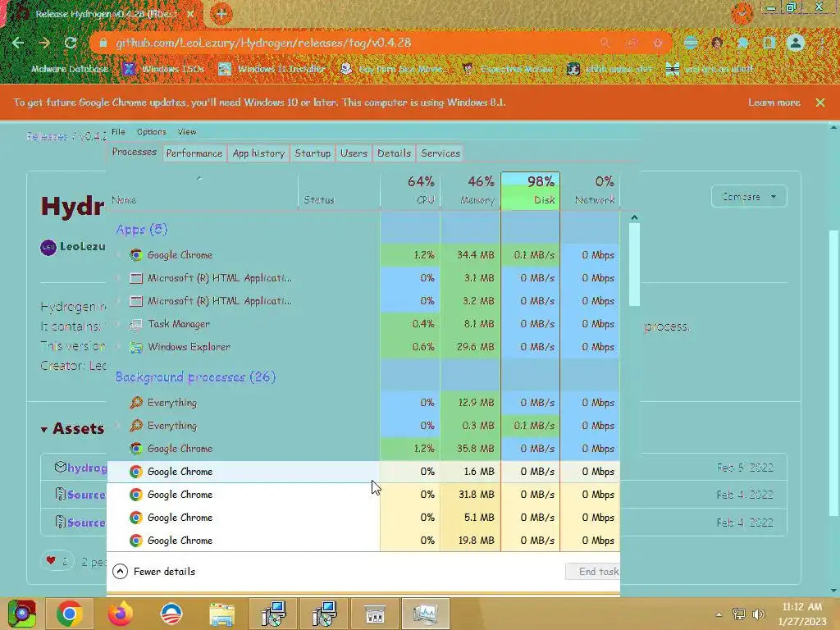Collapse the Assets section on GitHub
Viewport: 840px width, 630px height.
tap(73, 428)
